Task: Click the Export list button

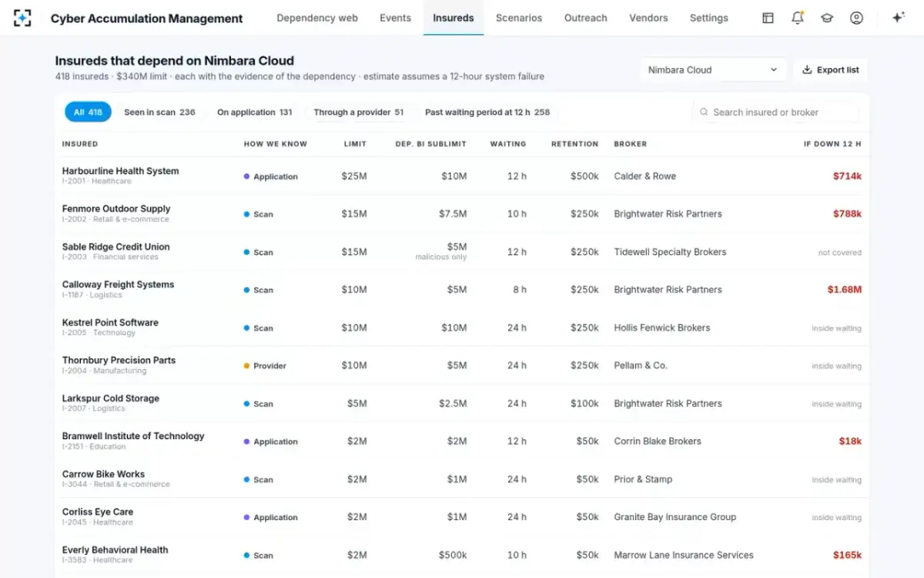Action: [x=830, y=69]
